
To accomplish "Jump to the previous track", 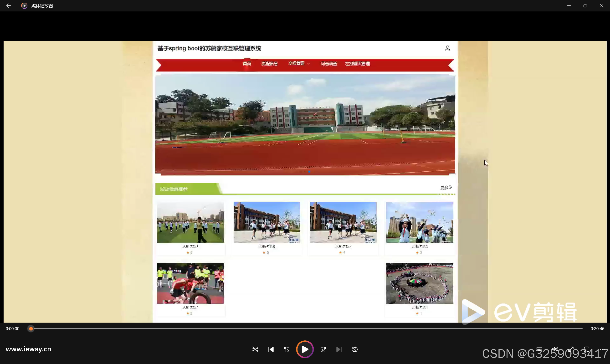I will tap(271, 349).
